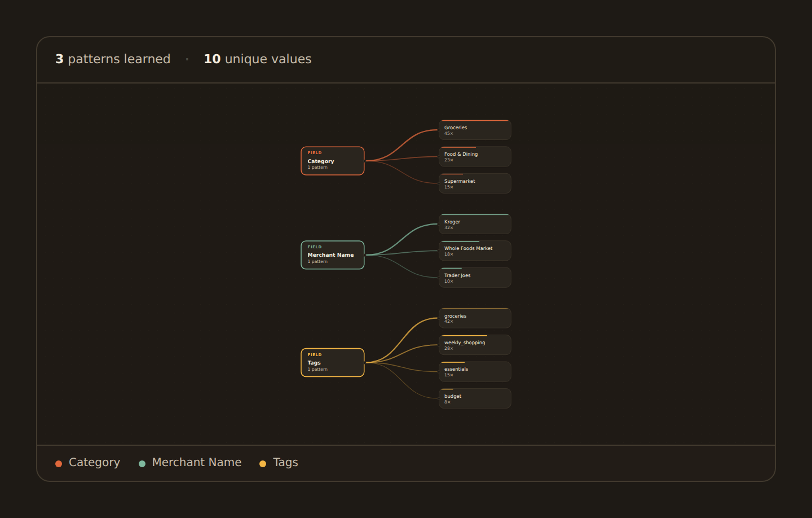Image resolution: width=812 pixels, height=518 pixels.
Task: Select the Tags field node
Action: pyautogui.click(x=333, y=362)
